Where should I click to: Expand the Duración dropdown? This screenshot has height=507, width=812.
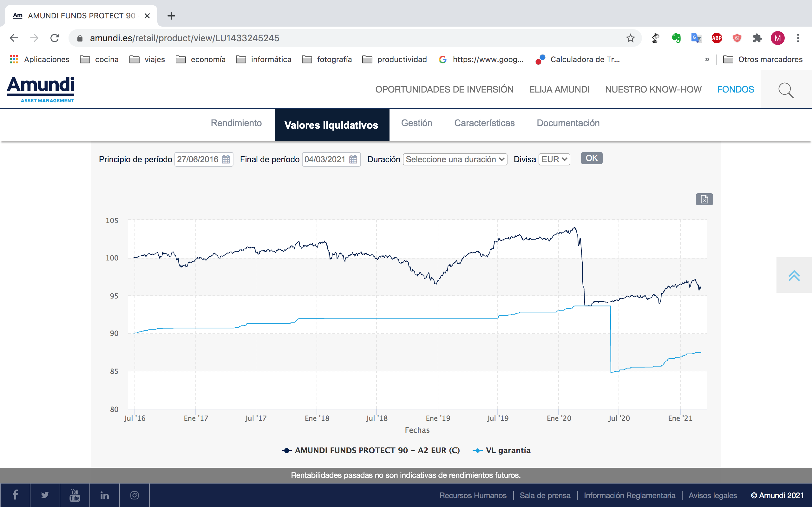(x=455, y=159)
